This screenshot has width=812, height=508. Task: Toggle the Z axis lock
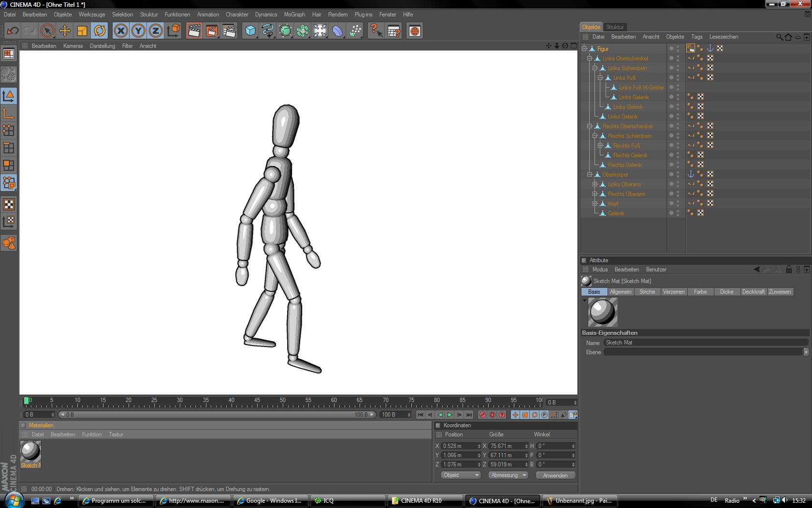click(155, 31)
